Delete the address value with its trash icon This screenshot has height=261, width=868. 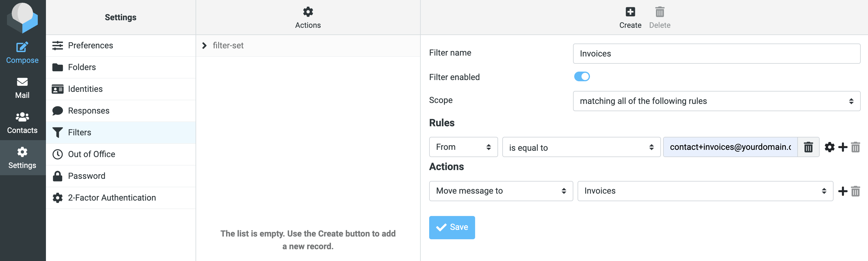click(x=808, y=147)
